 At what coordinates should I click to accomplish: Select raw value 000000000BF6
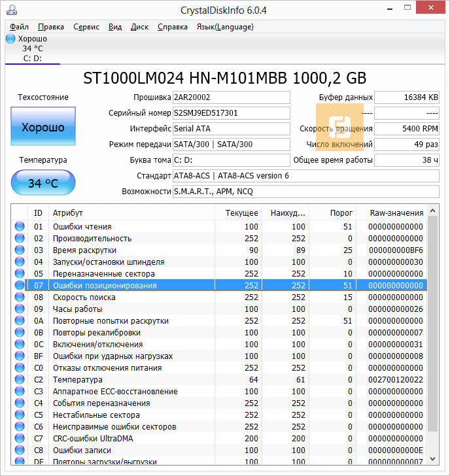(x=396, y=250)
